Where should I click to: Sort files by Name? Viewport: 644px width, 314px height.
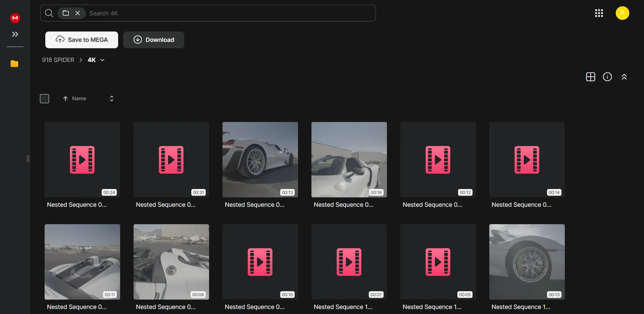pyautogui.click(x=79, y=99)
